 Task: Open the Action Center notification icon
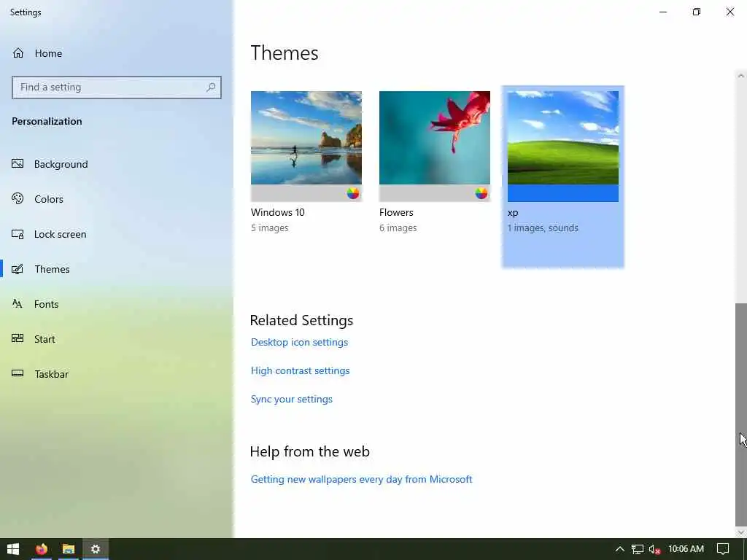point(723,549)
